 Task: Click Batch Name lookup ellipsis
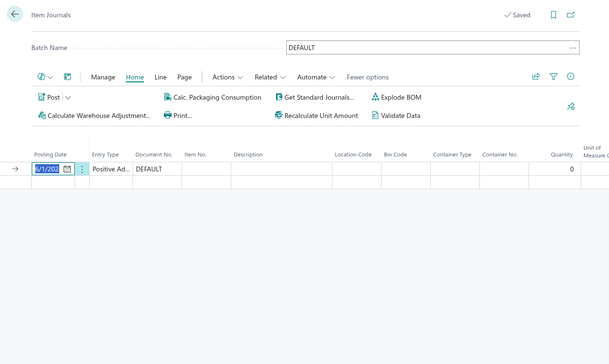click(x=573, y=48)
